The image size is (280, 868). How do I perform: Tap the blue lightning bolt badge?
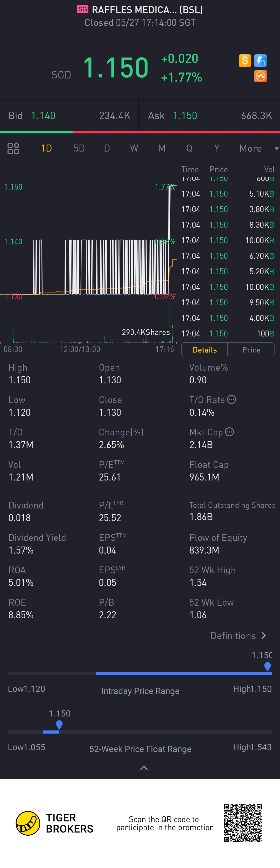pos(260,61)
